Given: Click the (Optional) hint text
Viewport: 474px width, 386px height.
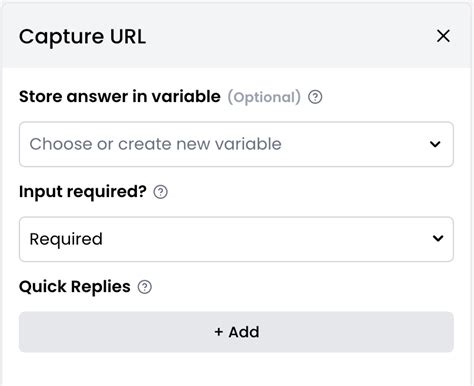Looking at the screenshot, I should pyautogui.click(x=264, y=97).
